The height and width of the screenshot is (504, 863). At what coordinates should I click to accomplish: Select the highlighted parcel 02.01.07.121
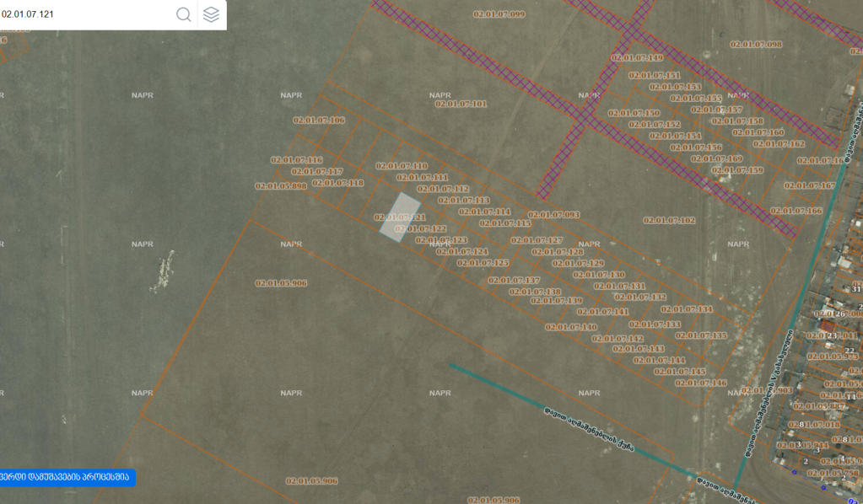pyautogui.click(x=400, y=217)
